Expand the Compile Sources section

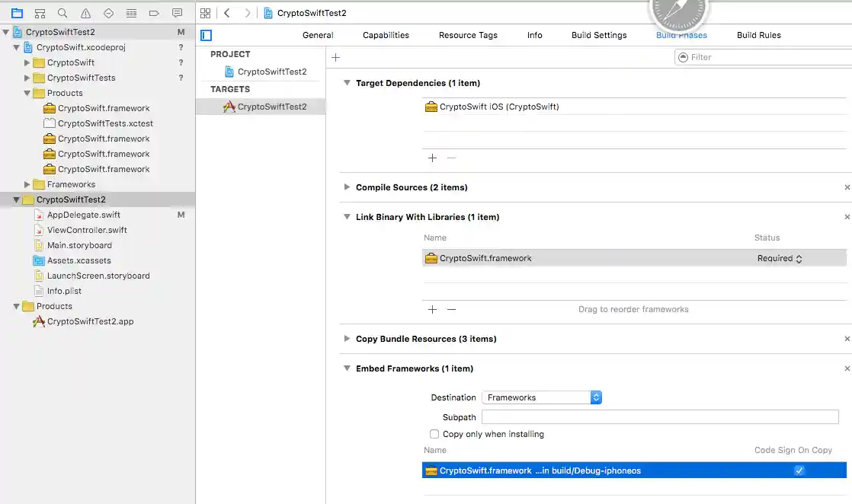(347, 187)
